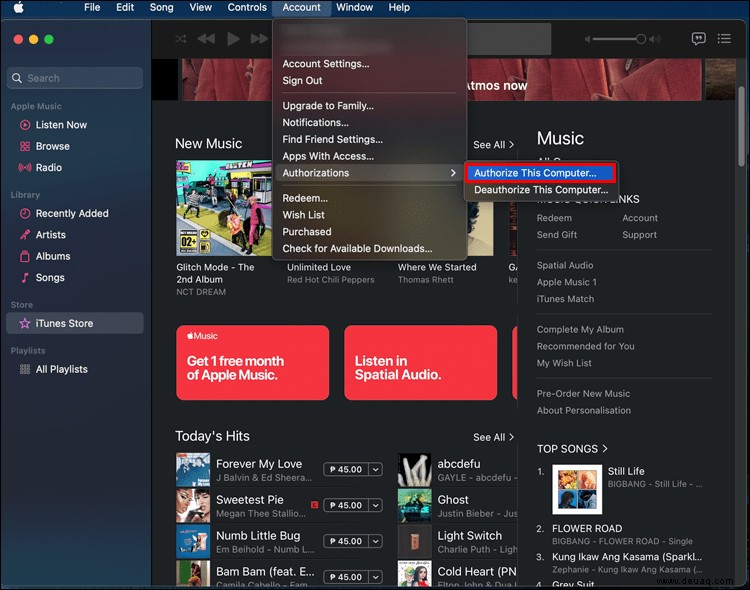Open the lyrics speech bubble icon
This screenshot has width=750, height=590.
point(698,39)
